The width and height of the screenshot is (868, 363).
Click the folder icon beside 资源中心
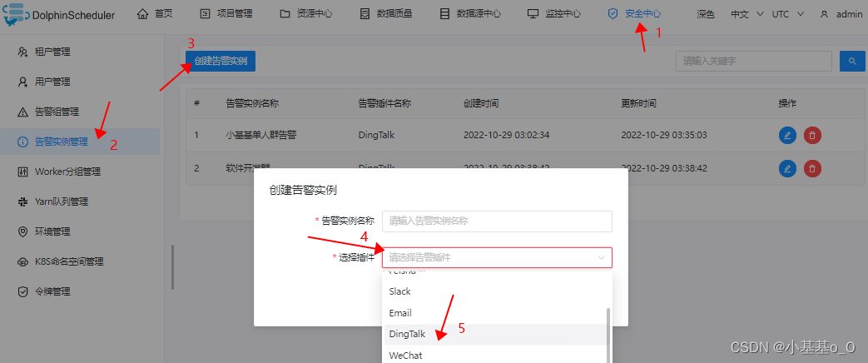[285, 14]
